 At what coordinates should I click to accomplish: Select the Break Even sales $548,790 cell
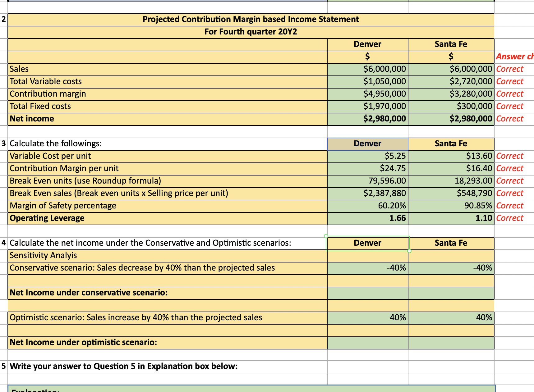click(451, 193)
